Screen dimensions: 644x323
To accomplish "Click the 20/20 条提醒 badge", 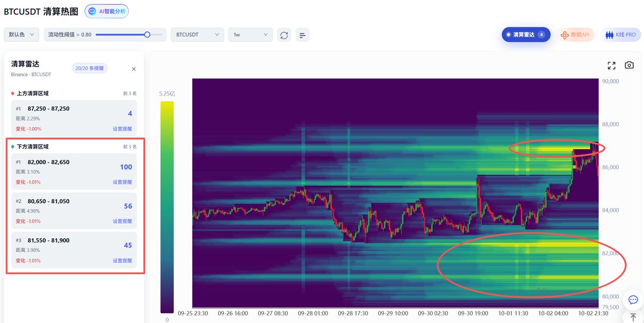I will click(x=90, y=69).
